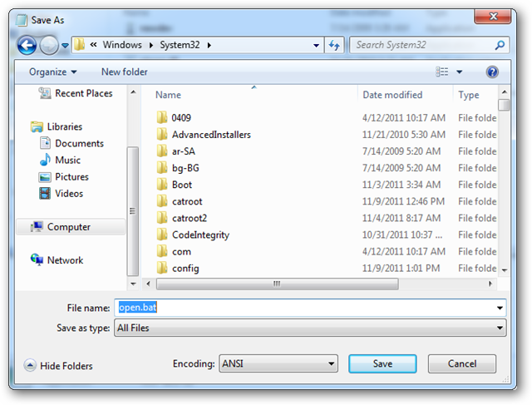The height and width of the screenshot is (405, 532).
Task: Click the Refresh button
Action: [334, 45]
